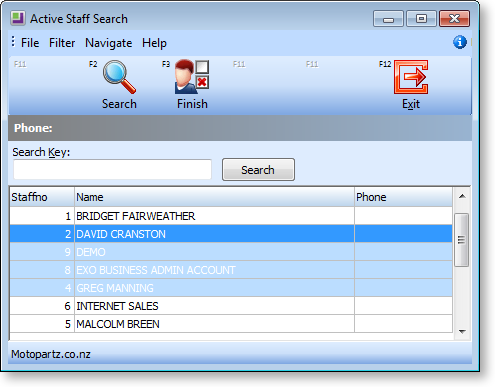Sort by the Staffno column header
495x387 pixels.
click(42, 197)
